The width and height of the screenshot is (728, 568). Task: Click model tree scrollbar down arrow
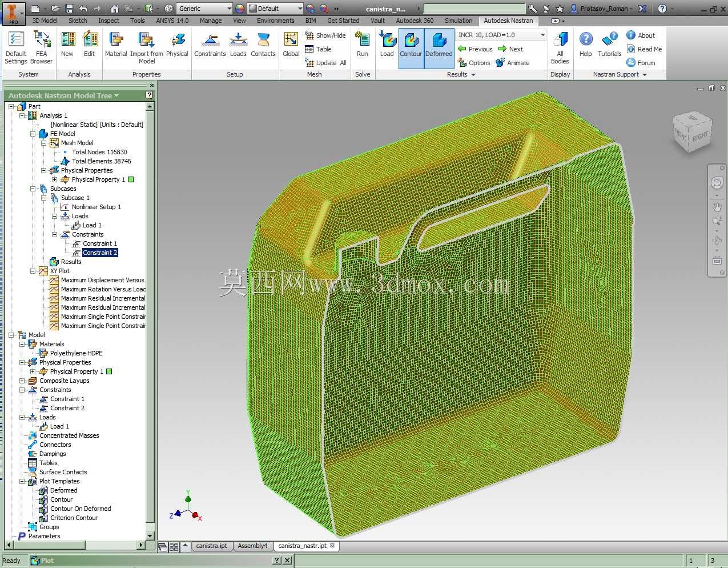coord(150,536)
